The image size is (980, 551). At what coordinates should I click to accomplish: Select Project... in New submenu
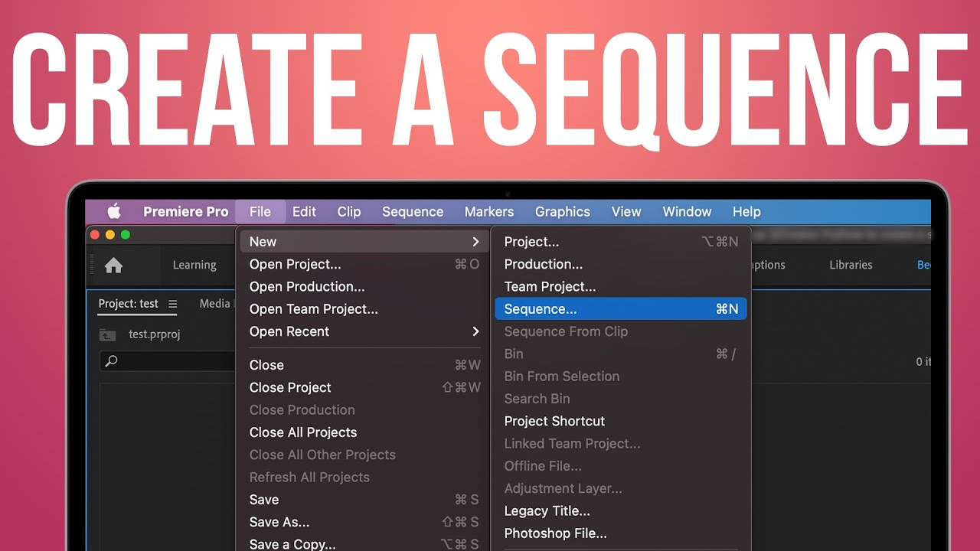coord(621,242)
